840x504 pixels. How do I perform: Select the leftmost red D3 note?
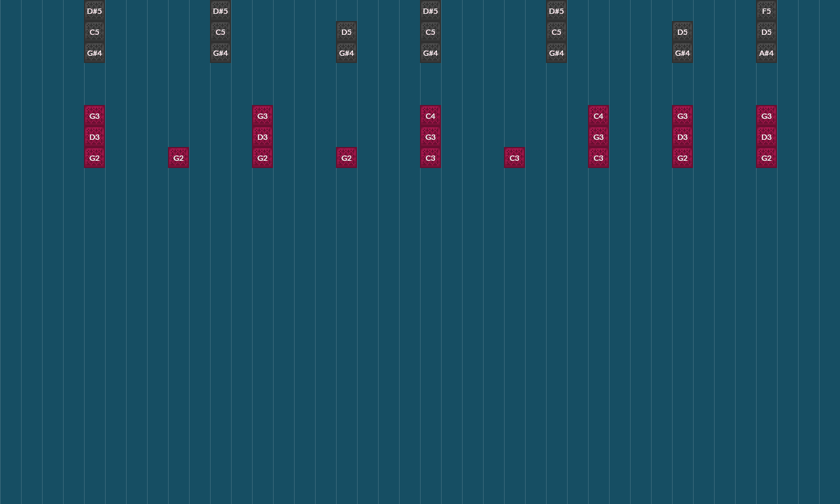94,136
